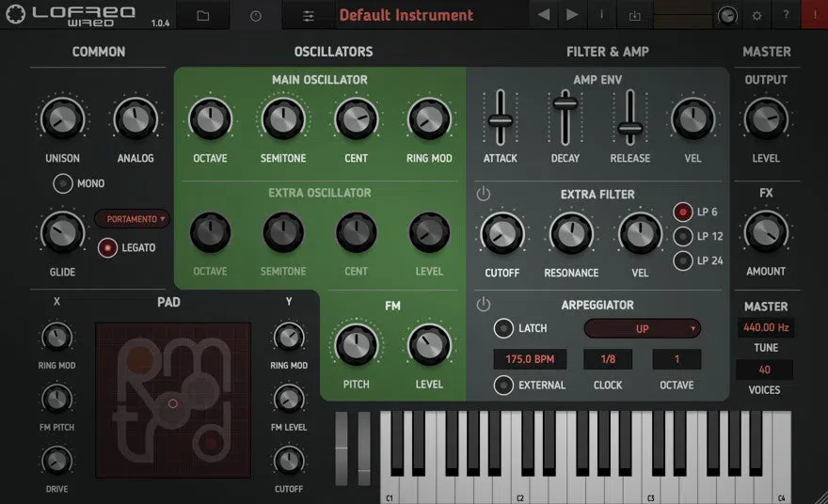
Task: Enable arpeggiator LATCH toggle
Action: [503, 328]
